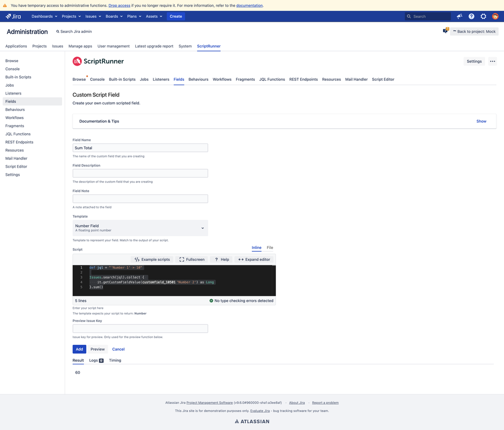The height and width of the screenshot is (430, 504).
Task: Click the Cancel link
Action: click(x=118, y=349)
